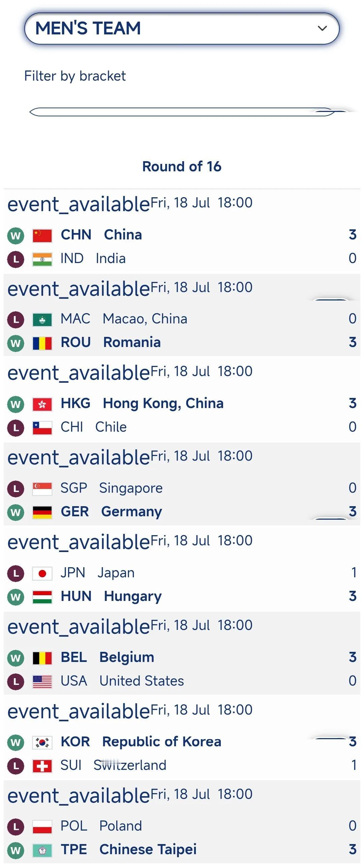Click the Chinese Taipei flag icon
The width and height of the screenshot is (364, 868).
pyautogui.click(x=42, y=850)
